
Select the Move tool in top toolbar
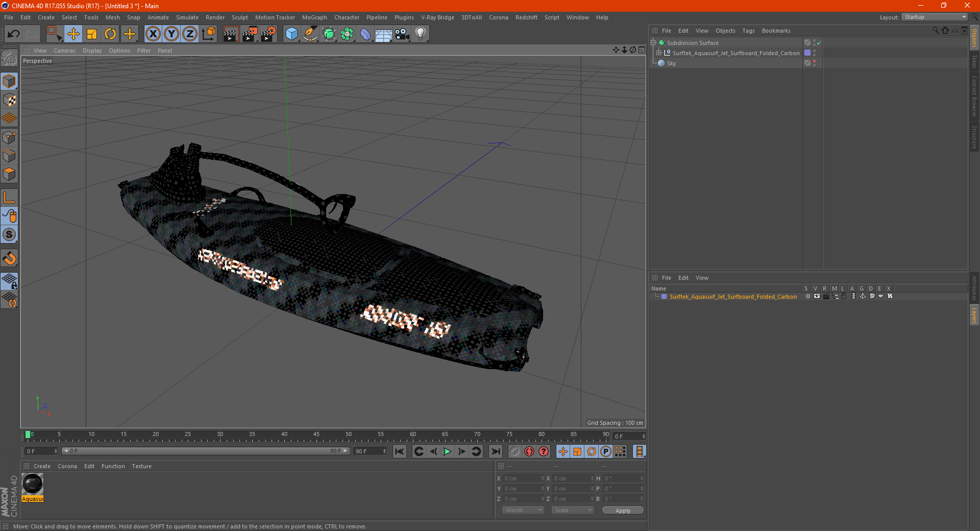(x=73, y=34)
